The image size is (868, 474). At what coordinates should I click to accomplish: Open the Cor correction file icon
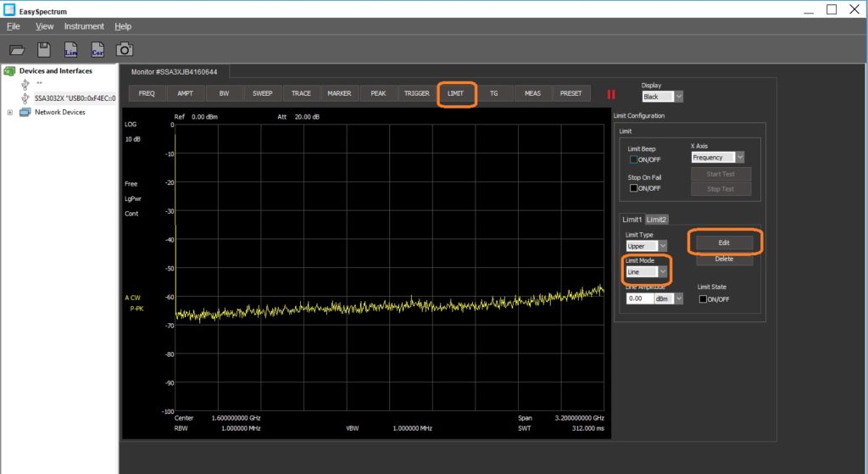97,50
